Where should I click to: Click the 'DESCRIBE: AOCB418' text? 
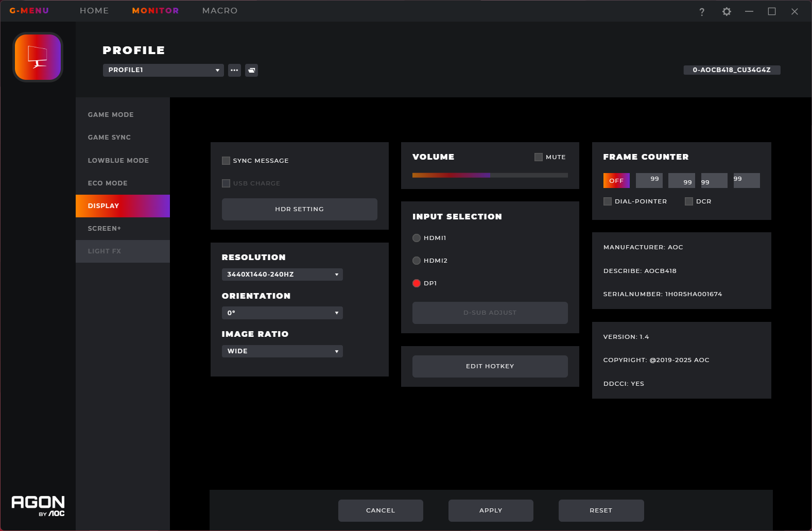[640, 271]
